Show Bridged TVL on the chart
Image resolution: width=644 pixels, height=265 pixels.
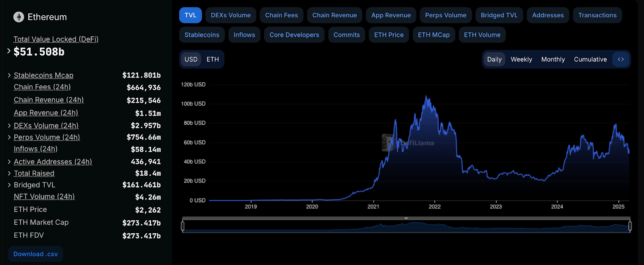coord(499,15)
